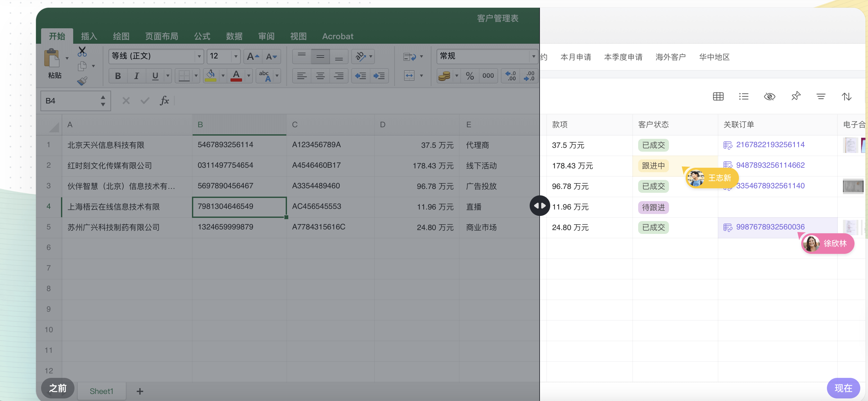Click the Cut scissors icon
Viewport: 868px width, 401px height.
tap(82, 51)
